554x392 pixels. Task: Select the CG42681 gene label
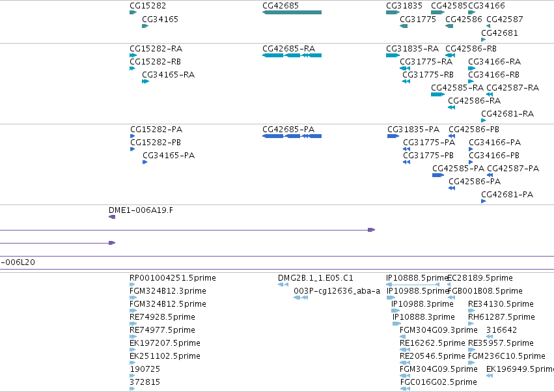coord(499,33)
